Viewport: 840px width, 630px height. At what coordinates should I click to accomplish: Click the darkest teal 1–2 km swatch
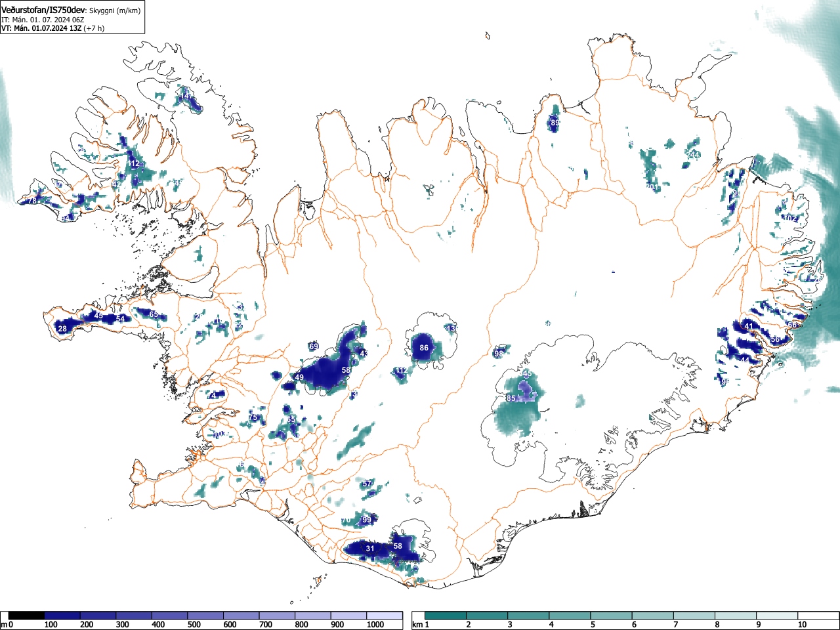coord(446,616)
